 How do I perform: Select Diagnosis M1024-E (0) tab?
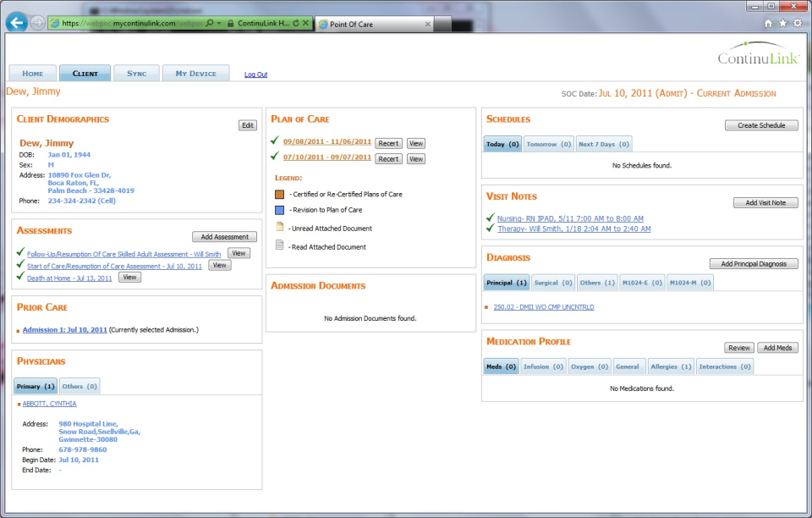click(642, 283)
